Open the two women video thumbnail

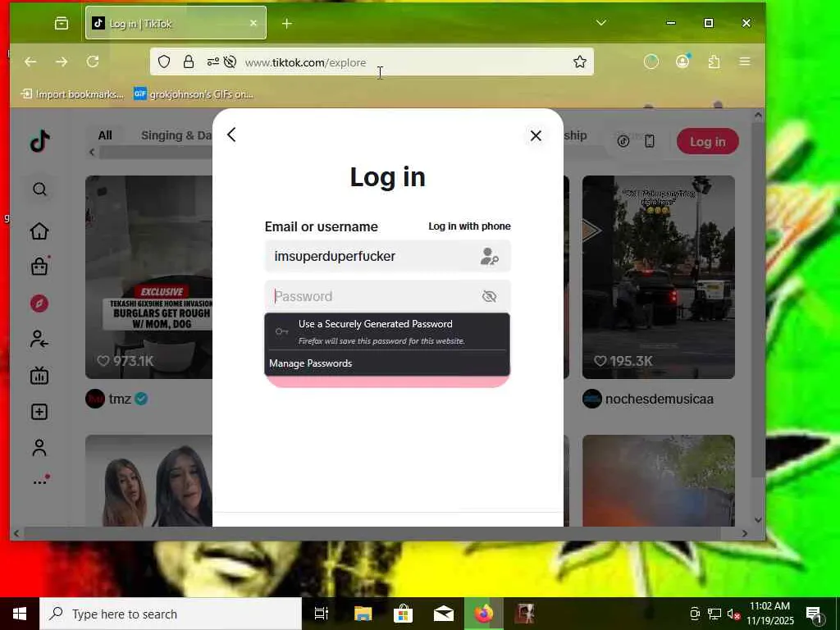149,481
